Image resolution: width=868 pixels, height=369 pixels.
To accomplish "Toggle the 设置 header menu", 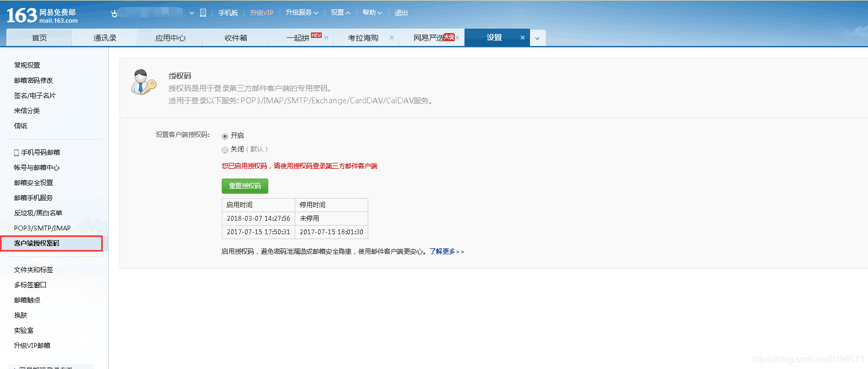I will point(341,12).
